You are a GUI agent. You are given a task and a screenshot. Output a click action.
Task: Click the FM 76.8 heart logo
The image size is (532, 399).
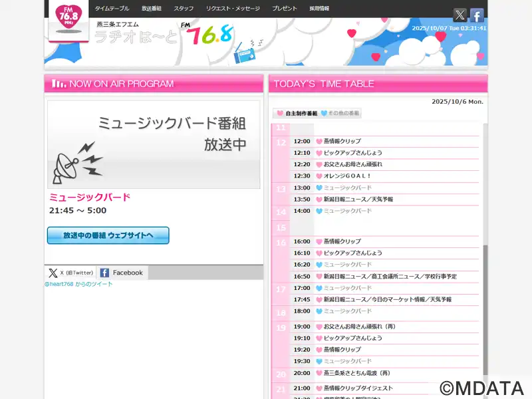(x=68, y=21)
